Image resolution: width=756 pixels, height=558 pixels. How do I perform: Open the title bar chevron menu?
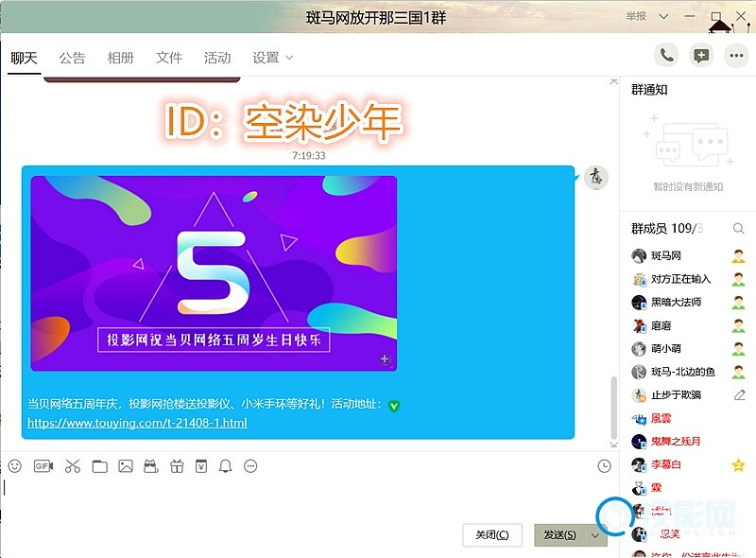pyautogui.click(x=663, y=16)
